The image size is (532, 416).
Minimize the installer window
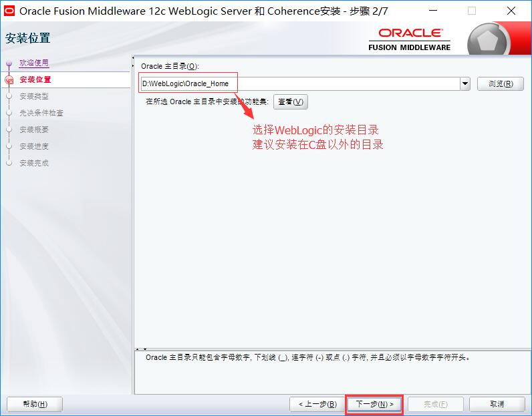433,11
